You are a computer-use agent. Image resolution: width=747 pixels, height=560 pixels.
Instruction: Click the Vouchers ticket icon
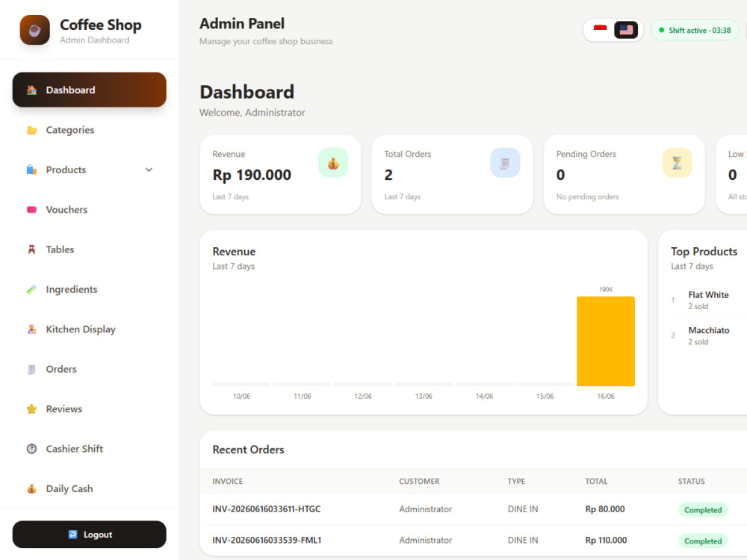coord(31,210)
